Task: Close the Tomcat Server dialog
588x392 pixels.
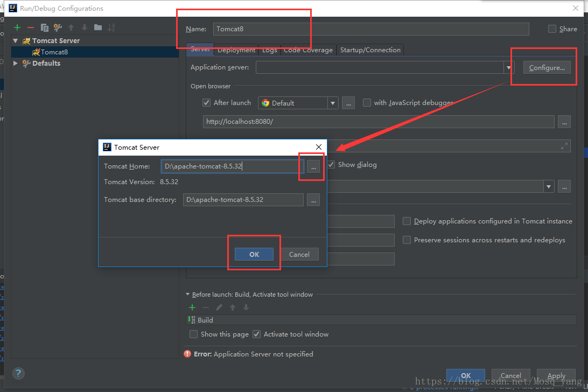Action: click(x=319, y=147)
